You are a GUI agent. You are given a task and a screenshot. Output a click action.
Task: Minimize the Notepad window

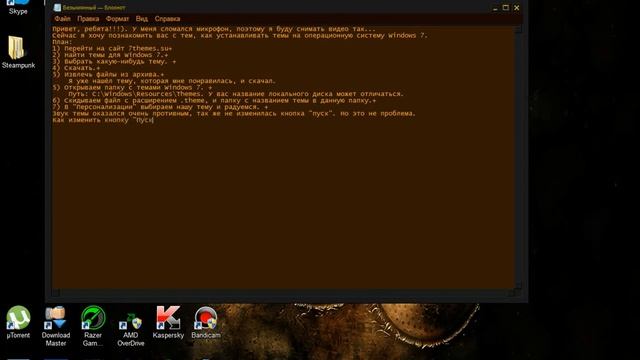495,8
